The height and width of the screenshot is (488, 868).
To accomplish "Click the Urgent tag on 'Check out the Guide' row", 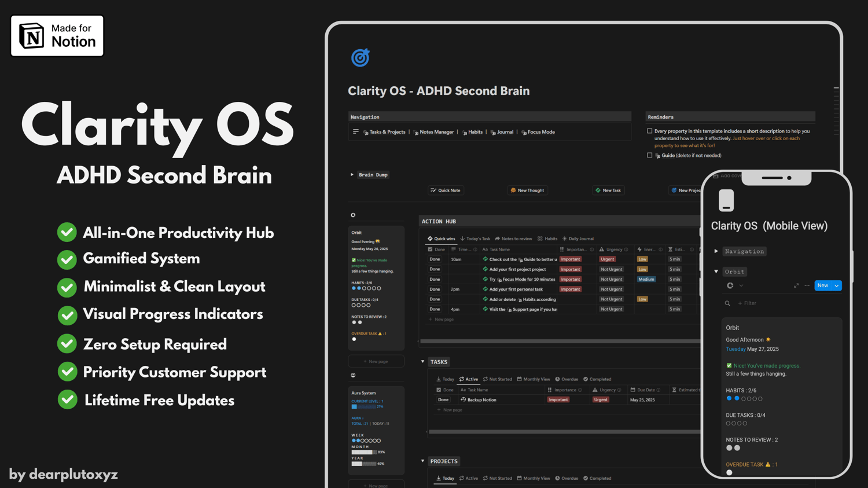I will [608, 259].
